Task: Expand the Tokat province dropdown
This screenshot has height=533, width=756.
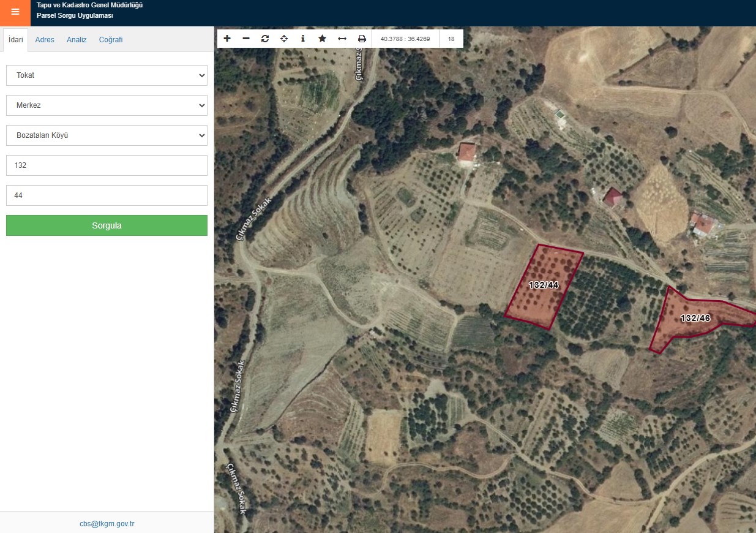Action: coord(107,75)
